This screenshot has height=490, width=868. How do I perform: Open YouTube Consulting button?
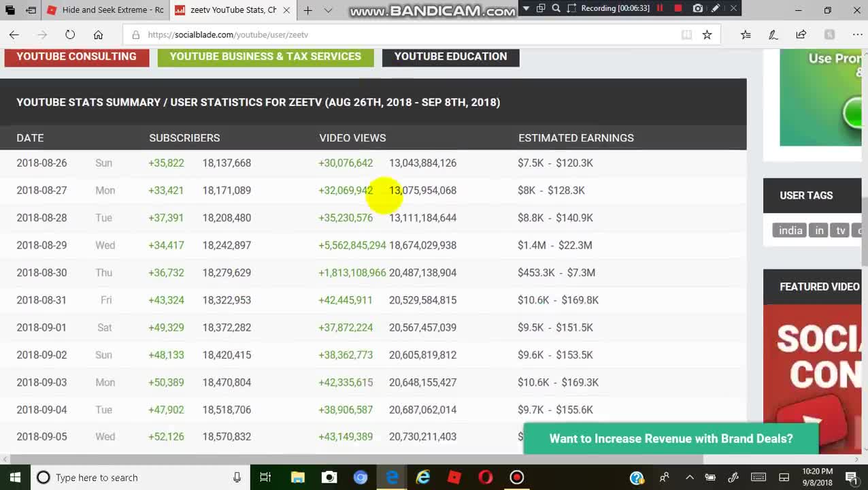pyautogui.click(x=77, y=57)
